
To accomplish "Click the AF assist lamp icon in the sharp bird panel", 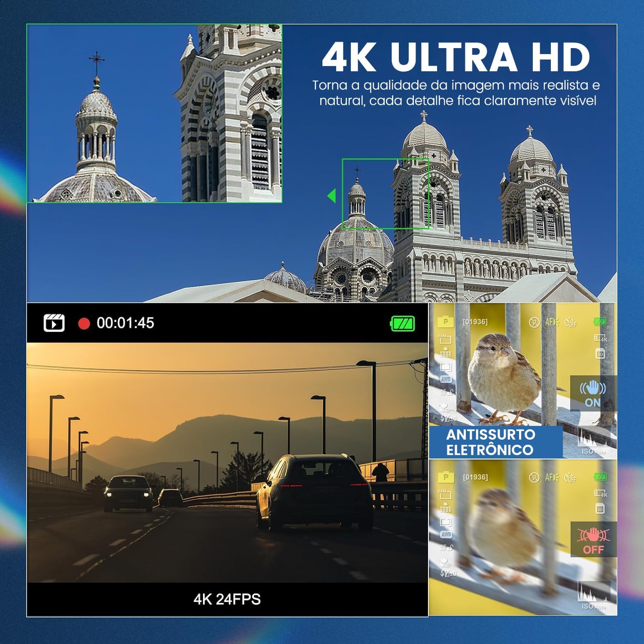I will click(552, 322).
